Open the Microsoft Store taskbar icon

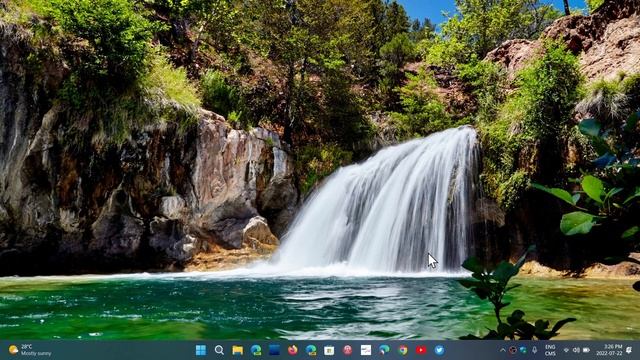point(329,350)
